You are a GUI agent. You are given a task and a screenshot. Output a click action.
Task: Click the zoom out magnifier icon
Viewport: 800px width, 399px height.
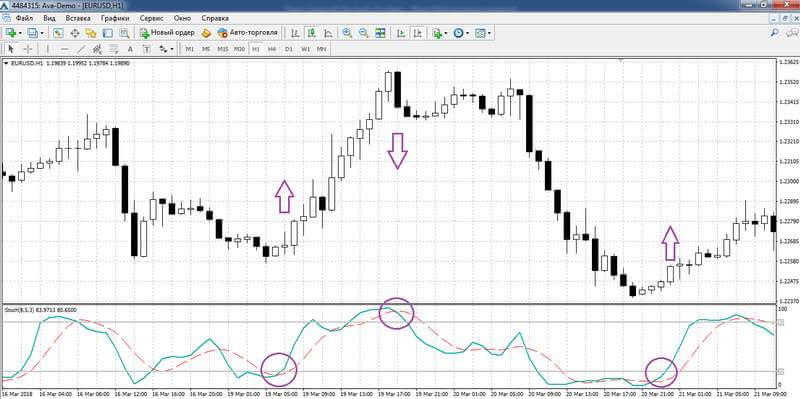[x=364, y=33]
